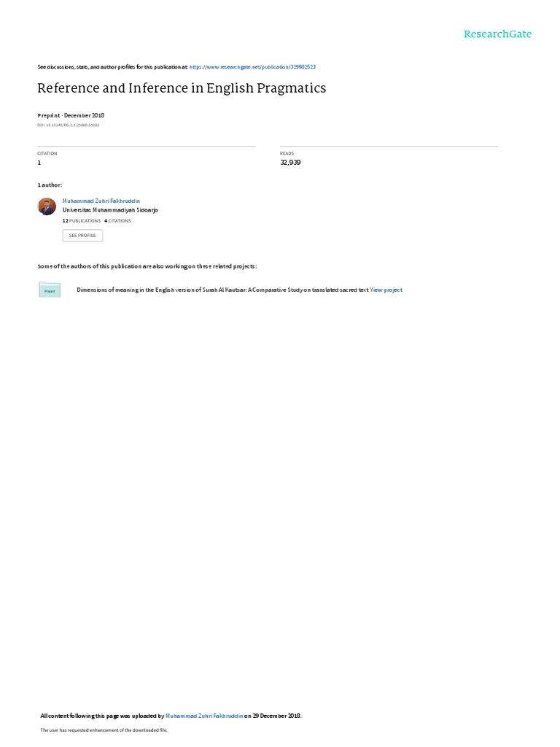Click the DOI number text

(x=68, y=125)
